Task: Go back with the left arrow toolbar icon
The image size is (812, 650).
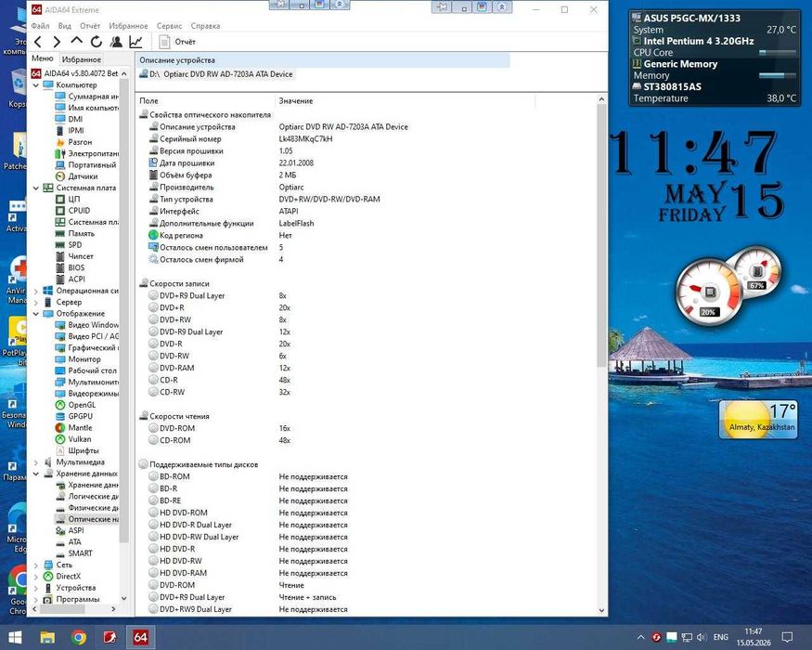Action: (x=38, y=42)
